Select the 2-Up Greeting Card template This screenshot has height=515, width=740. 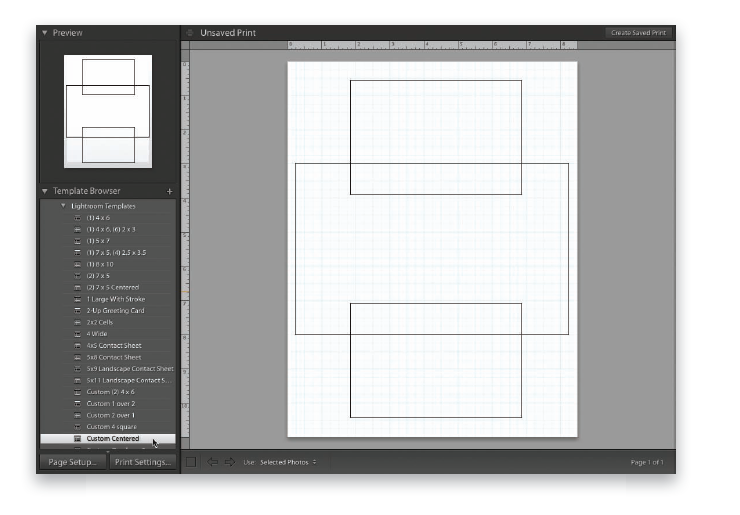click(x=115, y=311)
